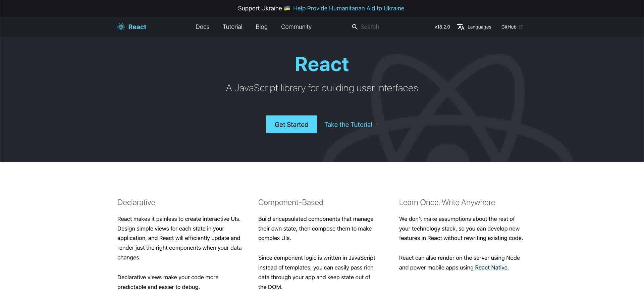Open the Tutorial navigation item

click(x=232, y=27)
